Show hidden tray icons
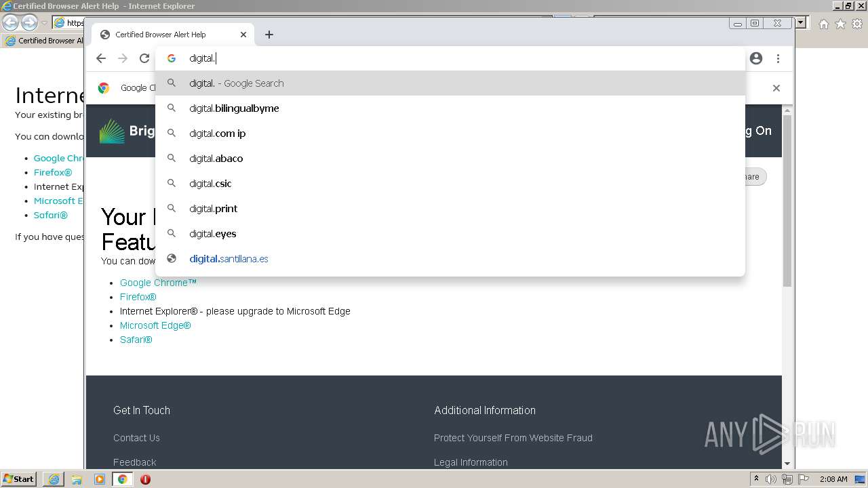Image resolution: width=868 pixels, height=488 pixels. [x=756, y=479]
